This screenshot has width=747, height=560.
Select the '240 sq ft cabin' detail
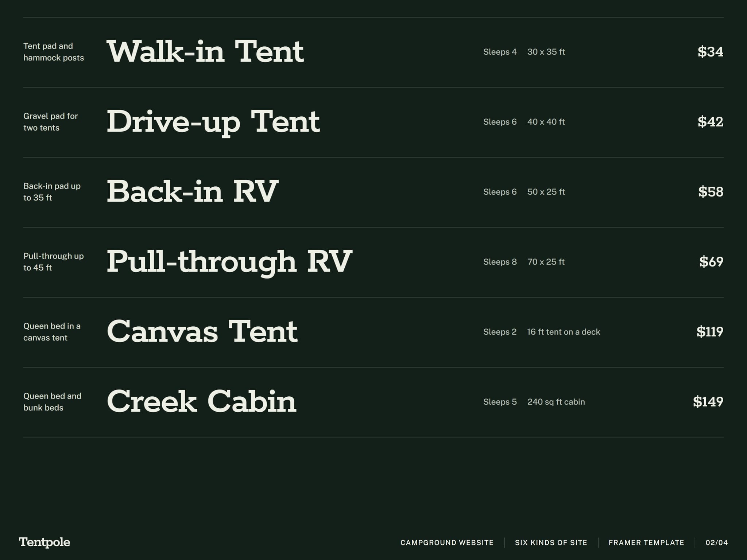(556, 402)
